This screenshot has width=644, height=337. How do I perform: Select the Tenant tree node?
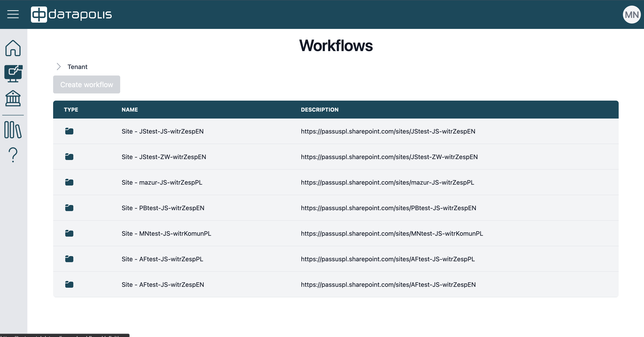77,67
